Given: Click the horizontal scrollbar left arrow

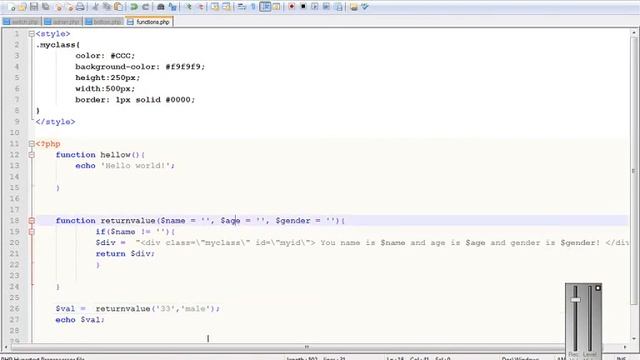Looking at the screenshot, I should pyautogui.click(x=6, y=347).
